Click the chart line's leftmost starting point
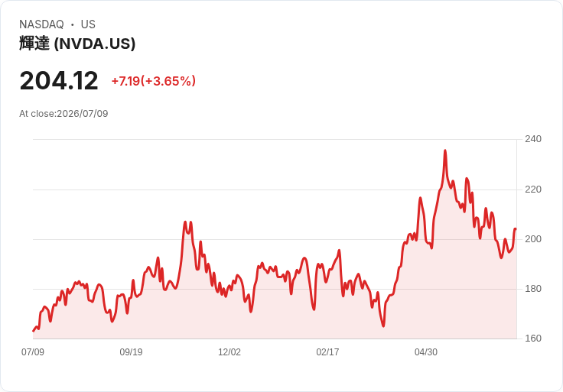The height and width of the screenshot is (392, 563). click(x=34, y=331)
